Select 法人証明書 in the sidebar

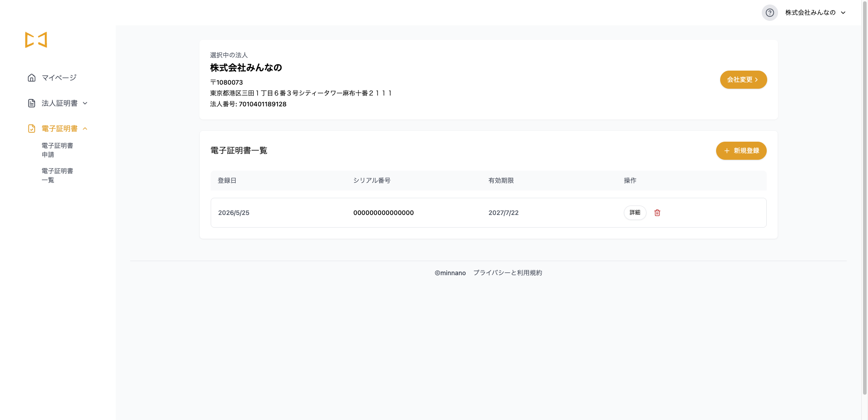coord(60,103)
